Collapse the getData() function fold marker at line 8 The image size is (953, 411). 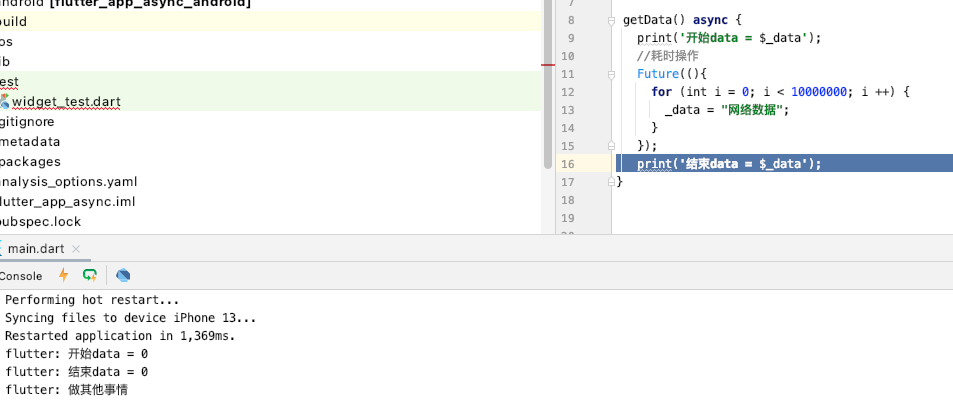click(611, 21)
